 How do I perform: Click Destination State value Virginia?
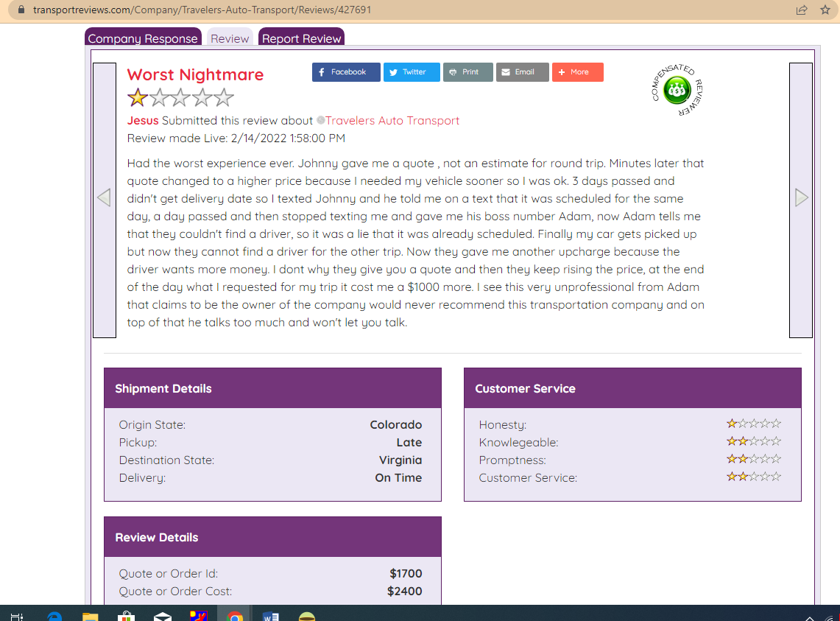point(400,460)
